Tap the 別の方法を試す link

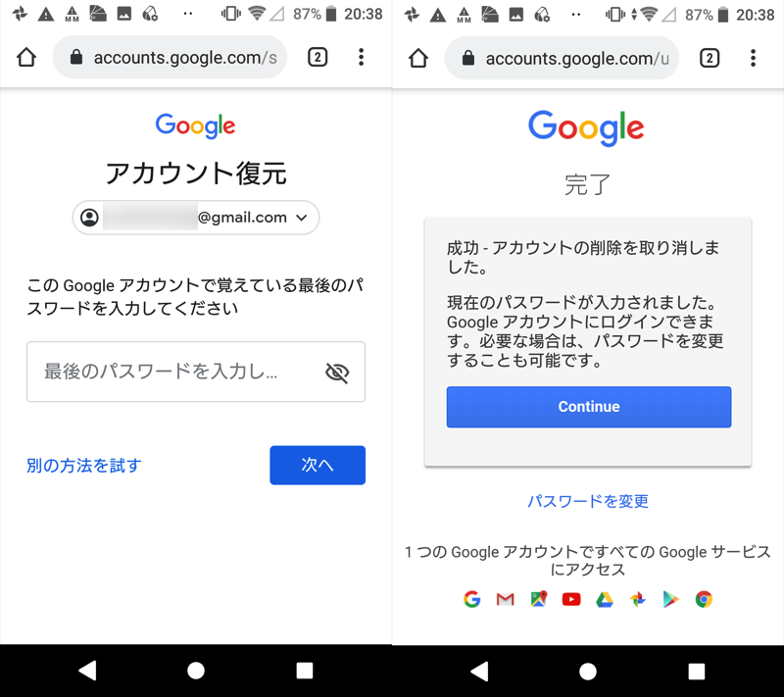pos(84,466)
